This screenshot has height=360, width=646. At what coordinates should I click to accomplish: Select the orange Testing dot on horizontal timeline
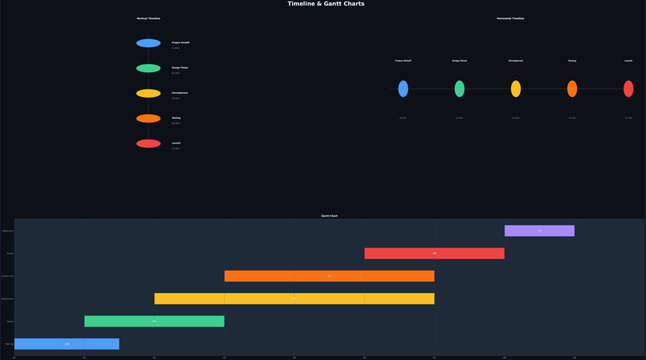(x=572, y=89)
